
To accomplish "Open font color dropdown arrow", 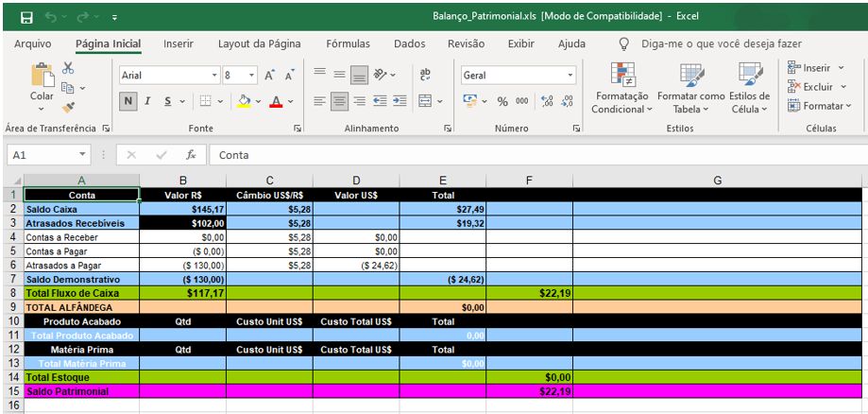I will click(290, 101).
